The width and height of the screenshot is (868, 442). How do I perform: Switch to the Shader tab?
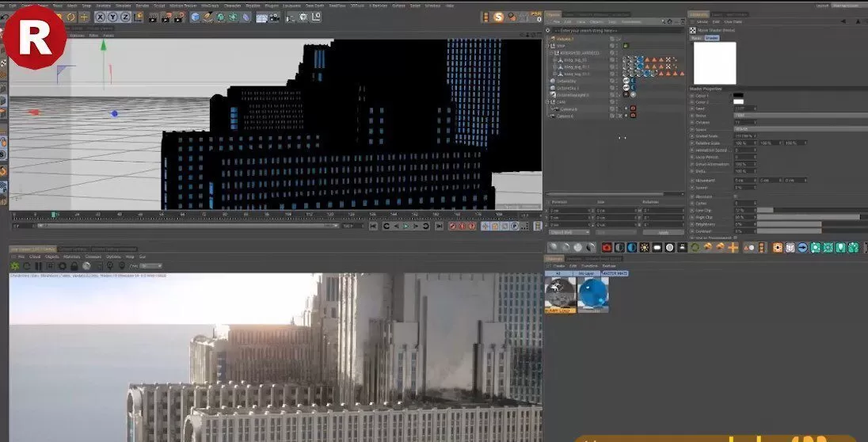click(x=711, y=37)
